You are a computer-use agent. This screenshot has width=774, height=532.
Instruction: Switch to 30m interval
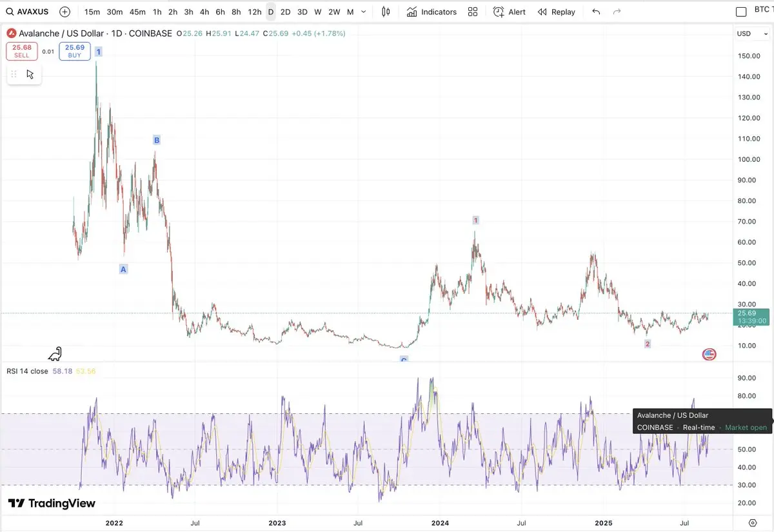tap(115, 12)
